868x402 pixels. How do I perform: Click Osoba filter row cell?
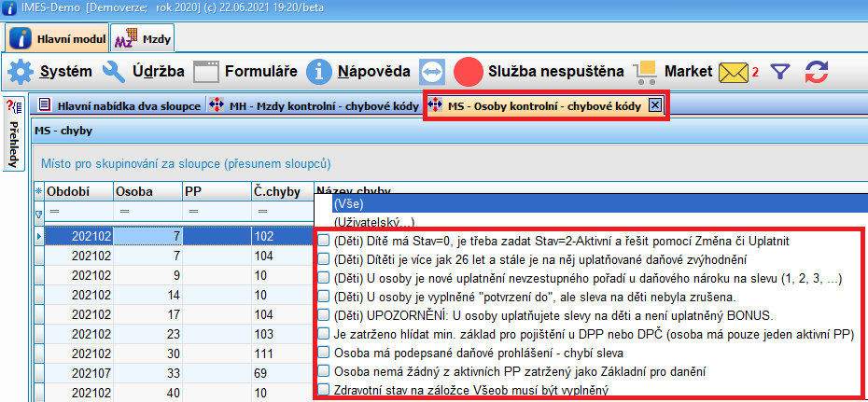tap(147, 212)
